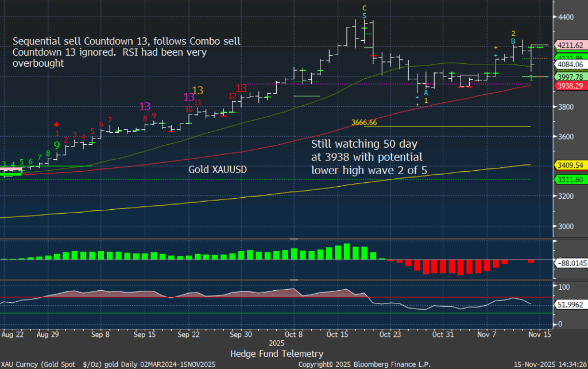Click the pink 4211.62 price tag
The height and width of the screenshot is (369, 588).
coord(570,45)
